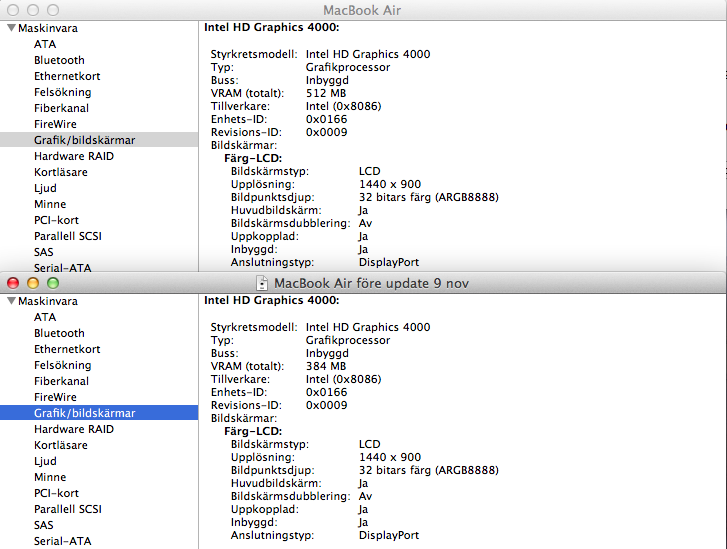Select SAS in lower window sidebar
Screen dimensions: 727x549
[44, 525]
